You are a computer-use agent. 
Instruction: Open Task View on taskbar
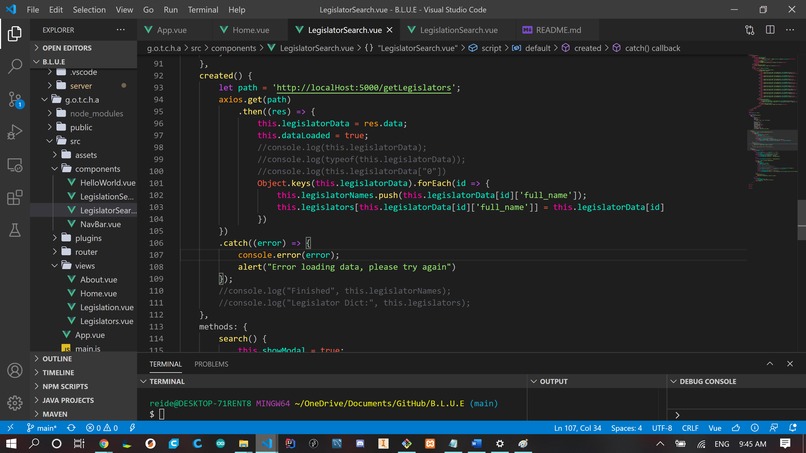pyautogui.click(x=79, y=443)
